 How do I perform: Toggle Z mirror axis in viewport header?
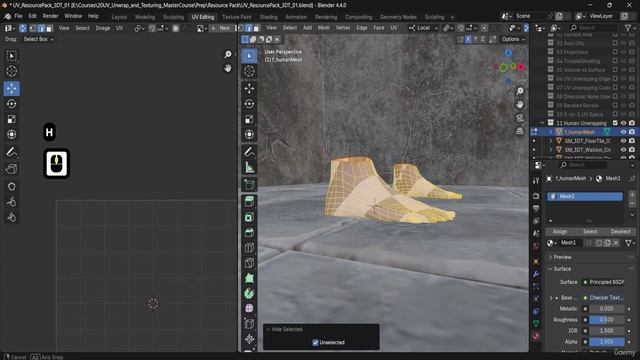click(483, 39)
